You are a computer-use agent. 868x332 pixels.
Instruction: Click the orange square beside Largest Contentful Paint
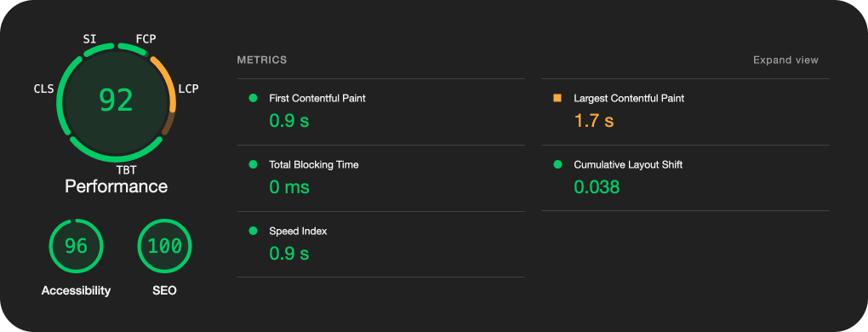[x=557, y=98]
